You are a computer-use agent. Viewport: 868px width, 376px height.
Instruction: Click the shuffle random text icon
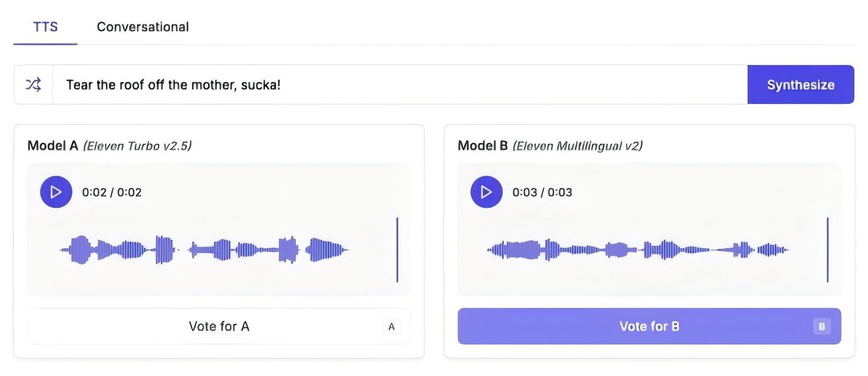click(33, 85)
